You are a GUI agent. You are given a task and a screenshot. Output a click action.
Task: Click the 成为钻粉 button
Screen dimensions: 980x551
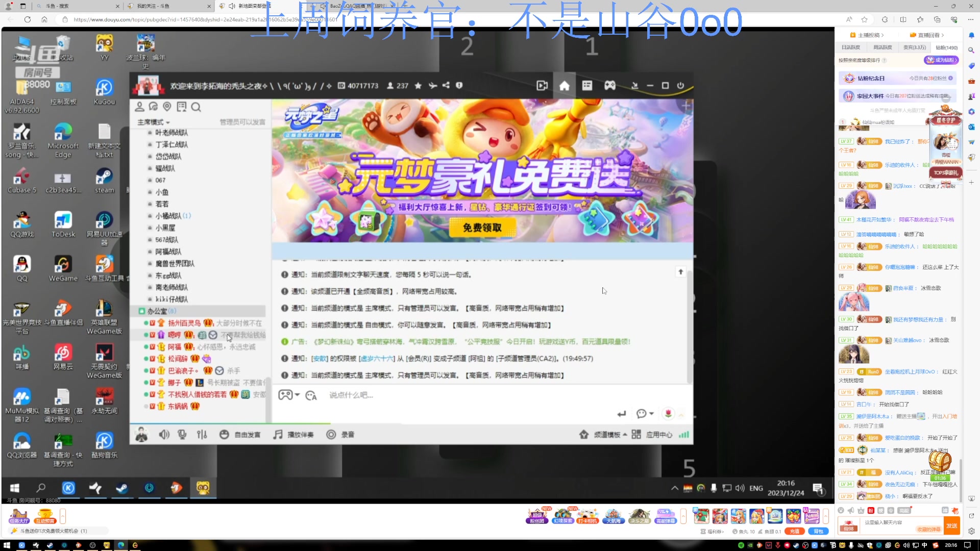[941, 60]
